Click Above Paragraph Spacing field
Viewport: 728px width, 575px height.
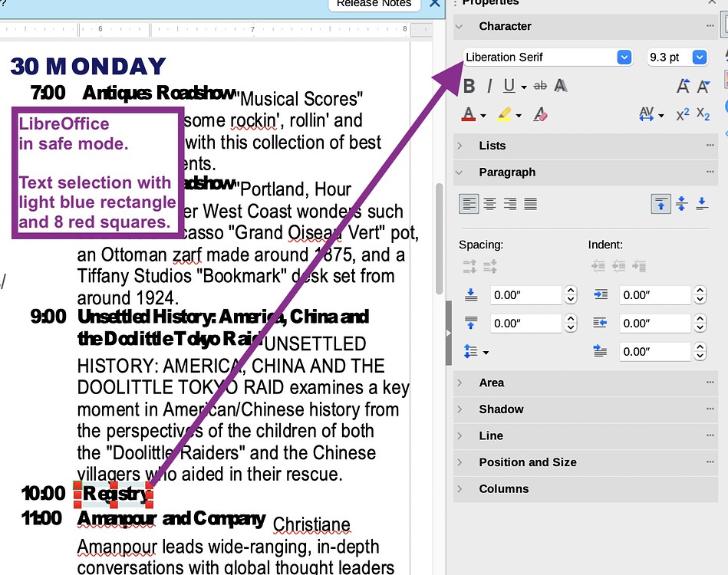point(526,295)
